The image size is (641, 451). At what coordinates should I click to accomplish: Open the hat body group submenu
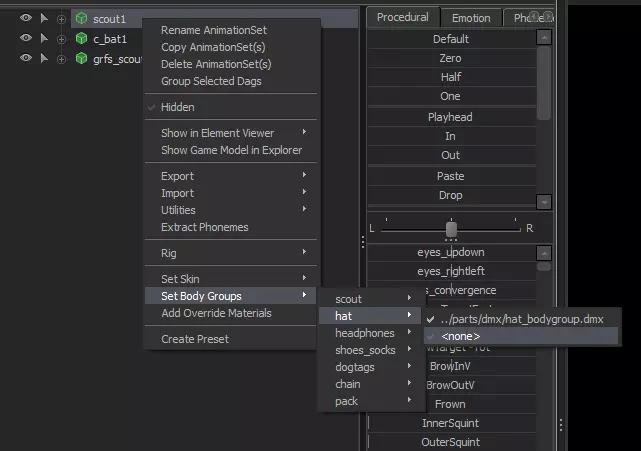(372, 316)
